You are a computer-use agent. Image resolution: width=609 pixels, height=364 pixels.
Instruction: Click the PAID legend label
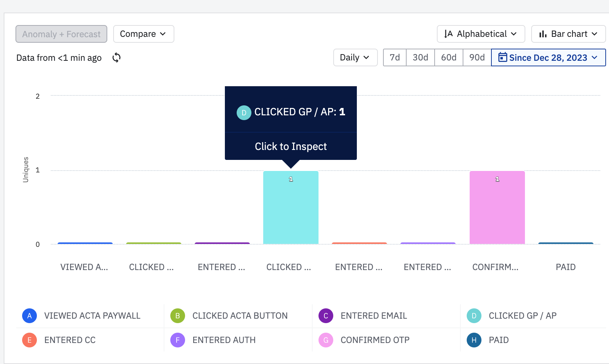click(x=499, y=340)
